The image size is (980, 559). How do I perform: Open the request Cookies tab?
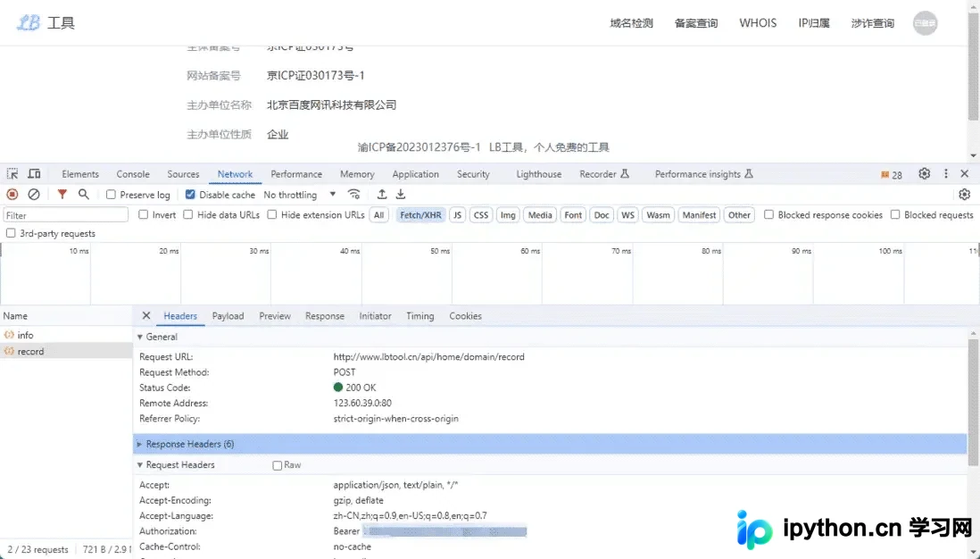pyautogui.click(x=466, y=316)
